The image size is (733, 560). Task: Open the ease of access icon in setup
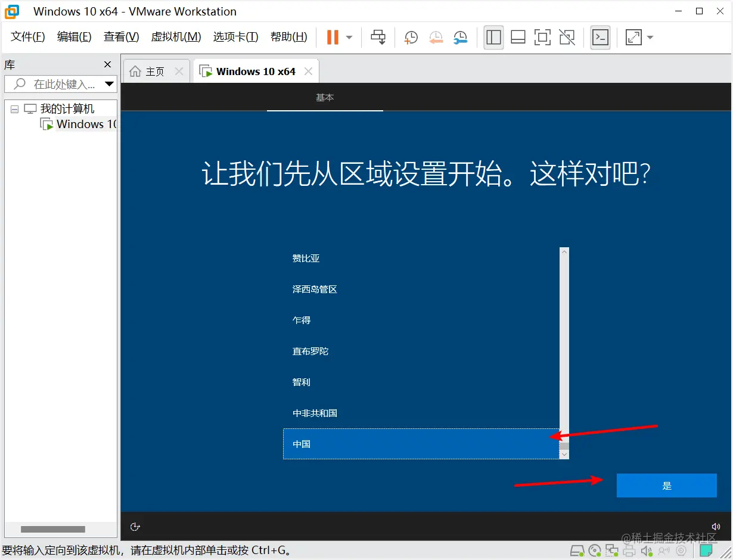click(x=135, y=527)
